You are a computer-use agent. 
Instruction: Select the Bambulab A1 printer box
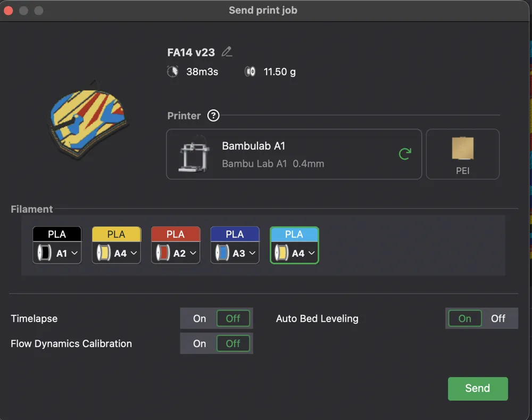coord(294,154)
